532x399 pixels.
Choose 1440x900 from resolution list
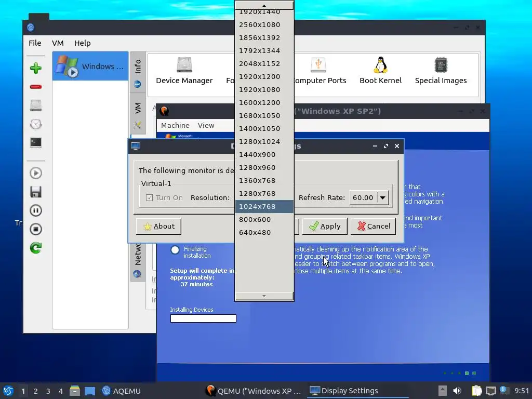[x=264, y=154]
